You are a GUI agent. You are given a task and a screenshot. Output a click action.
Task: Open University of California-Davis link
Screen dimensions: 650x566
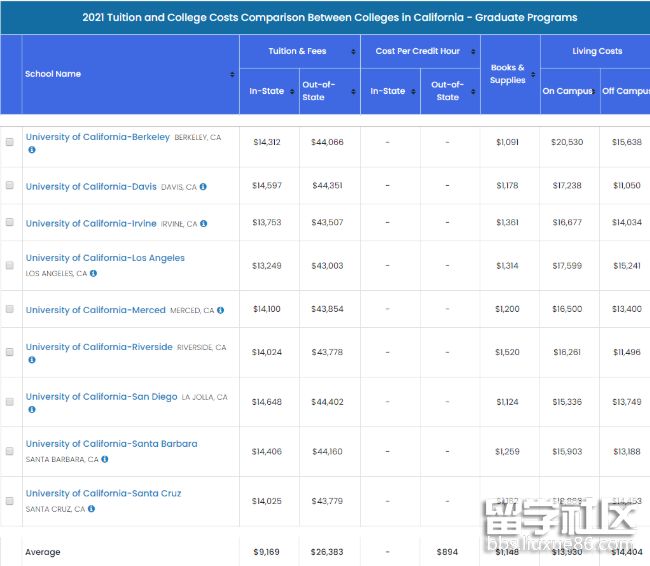(x=91, y=187)
